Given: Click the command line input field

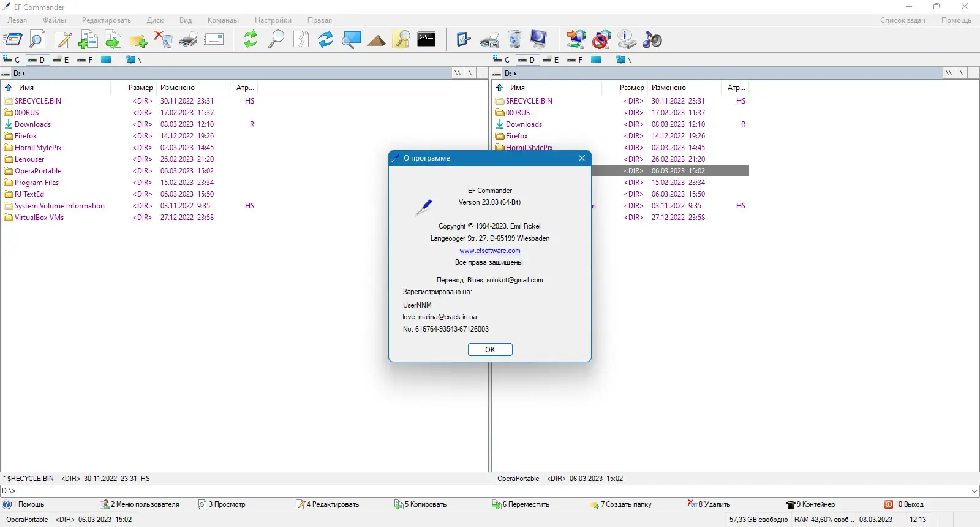Looking at the screenshot, I should click(490, 491).
